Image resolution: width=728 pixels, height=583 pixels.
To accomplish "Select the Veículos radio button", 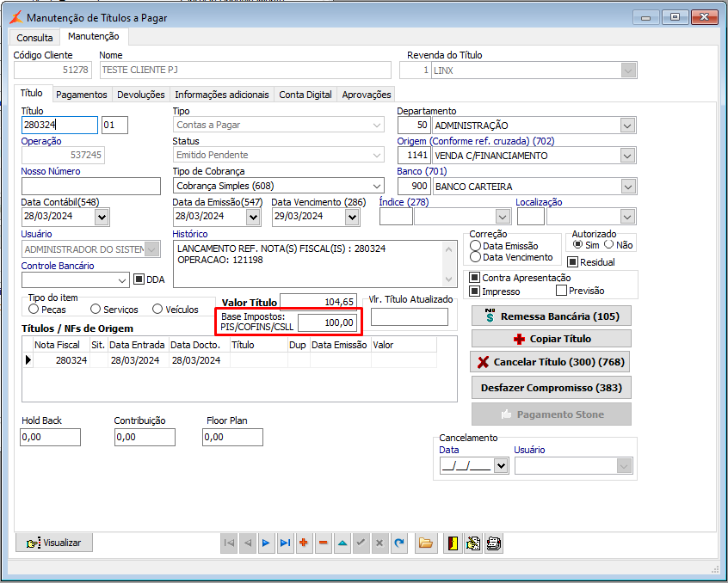I will (157, 309).
